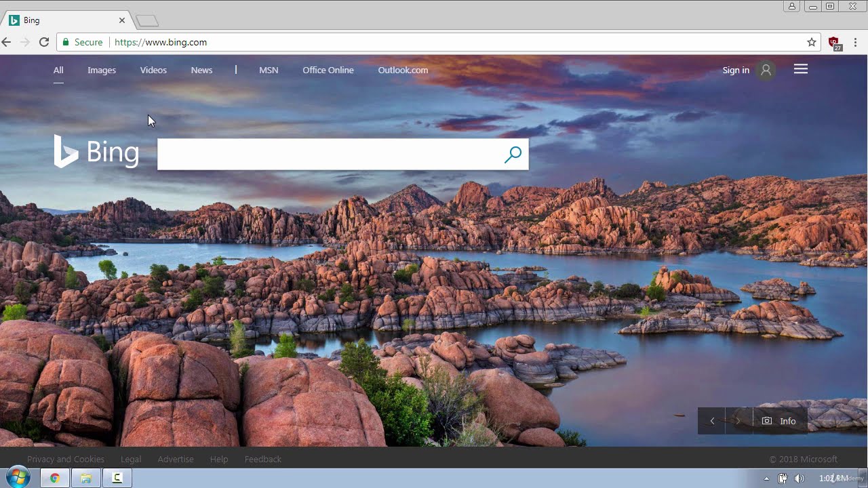This screenshot has height=488, width=868.
Task: Click the magnifier search icon in Bing box
Action: (513, 155)
